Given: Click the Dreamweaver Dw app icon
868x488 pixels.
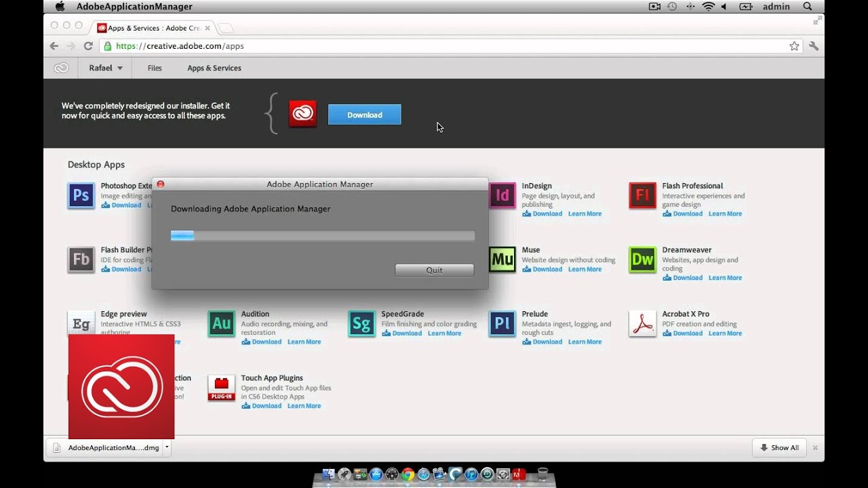Looking at the screenshot, I should coord(642,260).
